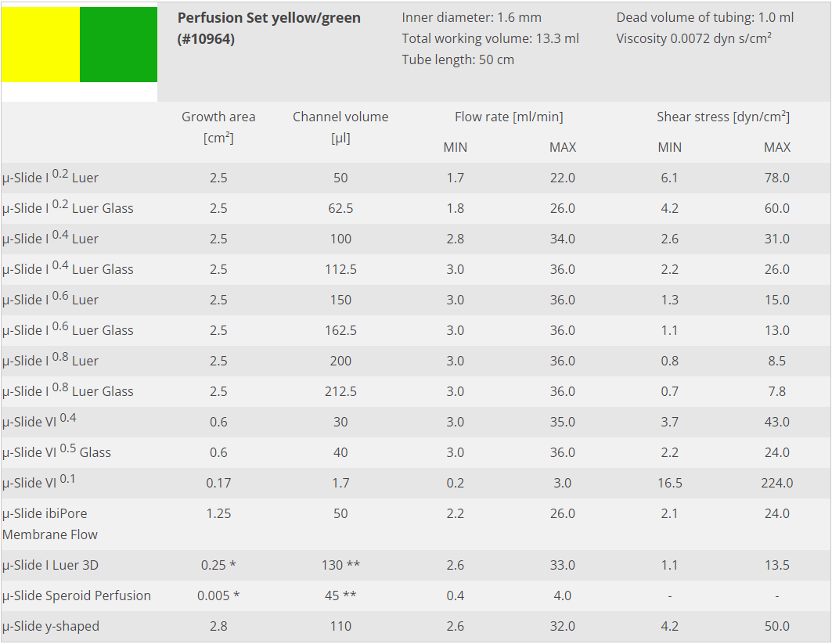Click the µ-Slide I Luer 3D row label
The width and height of the screenshot is (832, 644).
coord(50,565)
